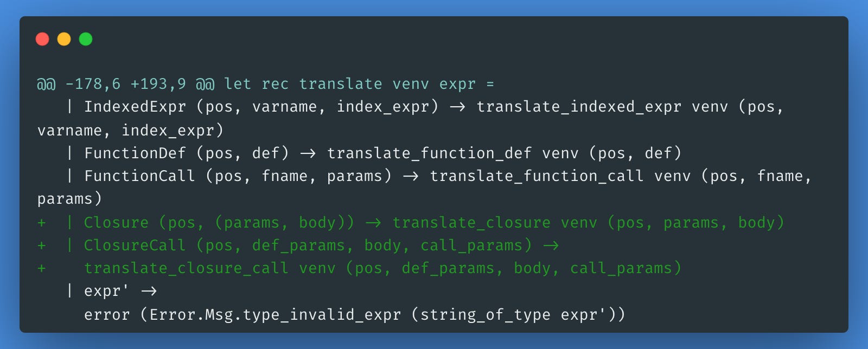Click the expr' fallback pattern

106,292
